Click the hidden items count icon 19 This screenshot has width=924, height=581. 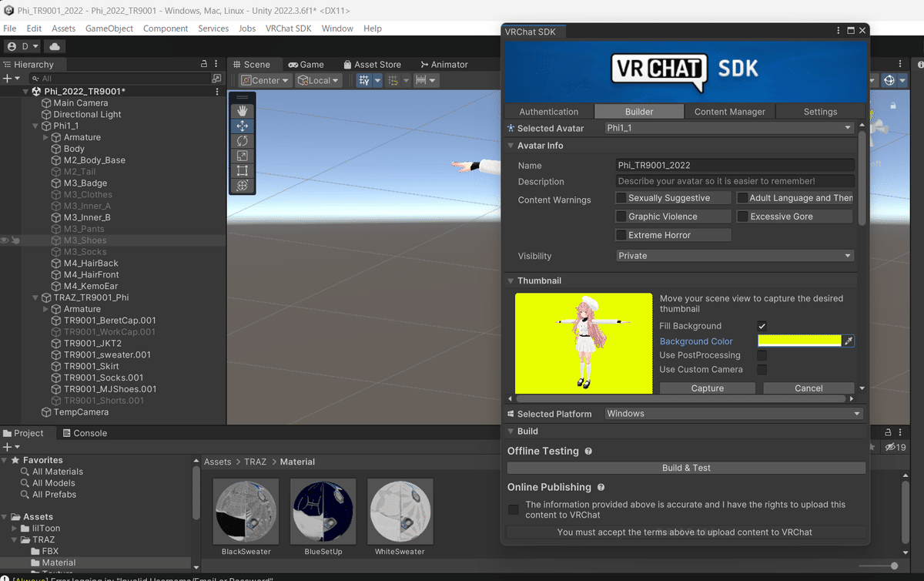896,447
